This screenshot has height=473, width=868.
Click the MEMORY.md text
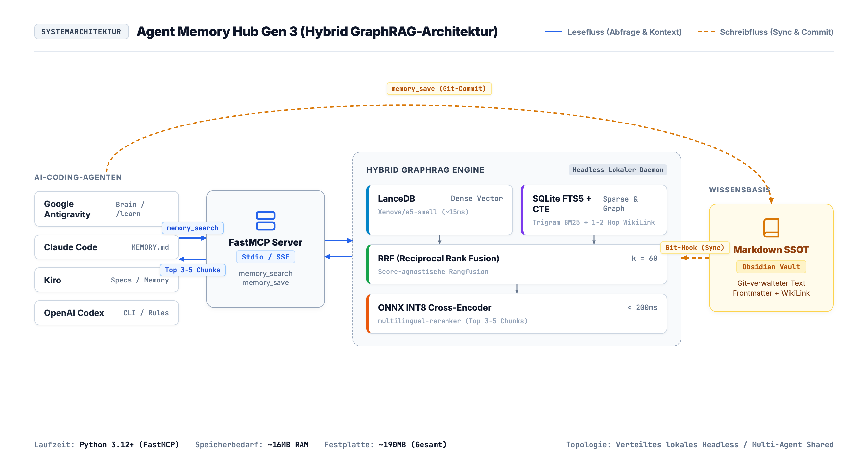[150, 247]
